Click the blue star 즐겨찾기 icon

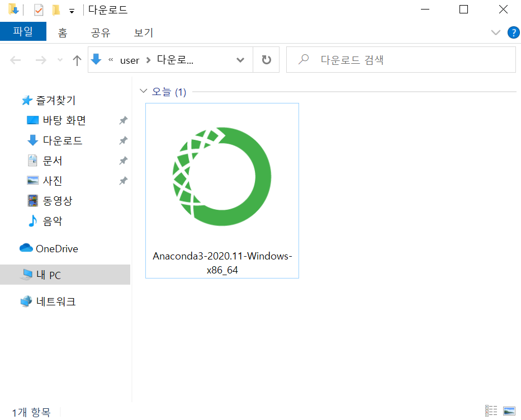(27, 100)
